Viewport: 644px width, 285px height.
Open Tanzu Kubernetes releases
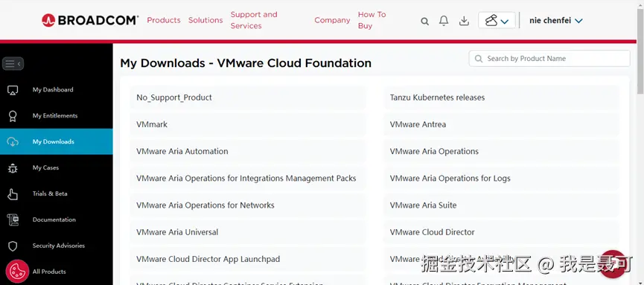(501, 97)
